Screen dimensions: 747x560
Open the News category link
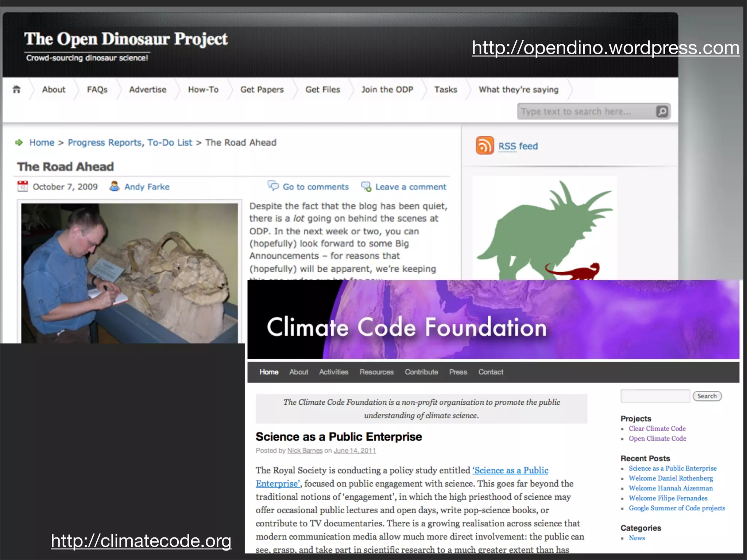(x=637, y=538)
